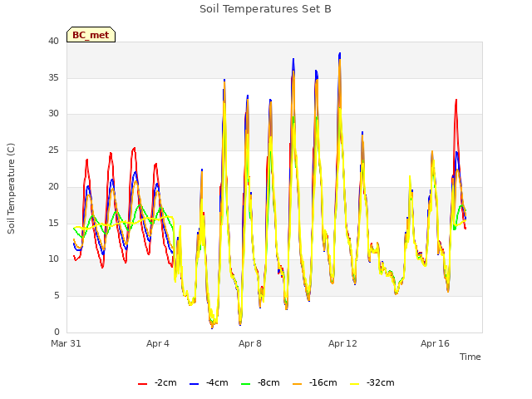
Task: Select the chart title Soil Temperatures Set B
Action: [265, 9]
